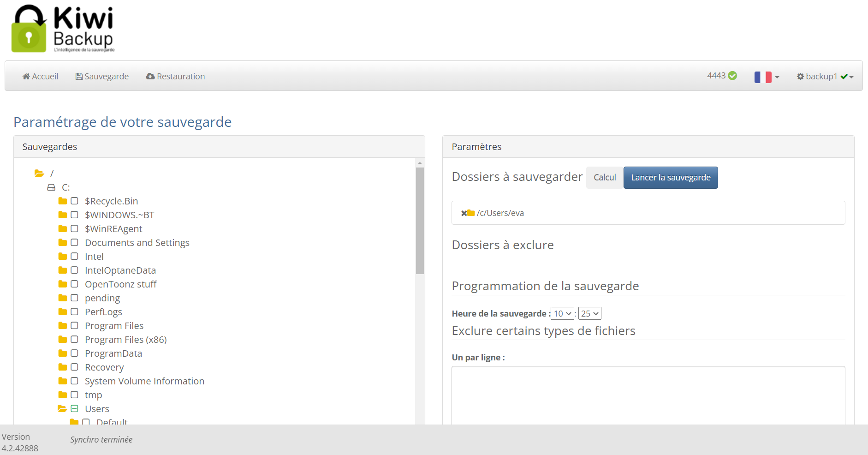Image resolution: width=868 pixels, height=455 pixels.
Task: Click the folder icon of IntelOptaneData
Action: [x=63, y=270]
